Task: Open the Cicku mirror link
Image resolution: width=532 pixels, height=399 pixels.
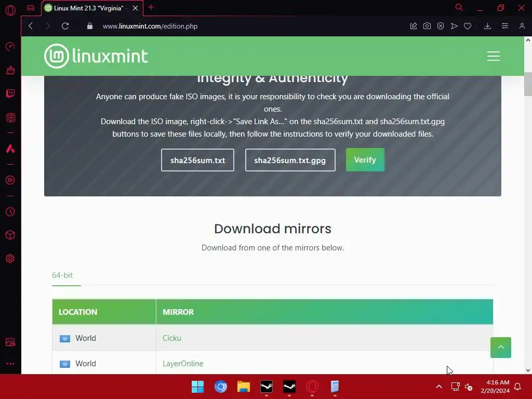Action: [x=171, y=338]
